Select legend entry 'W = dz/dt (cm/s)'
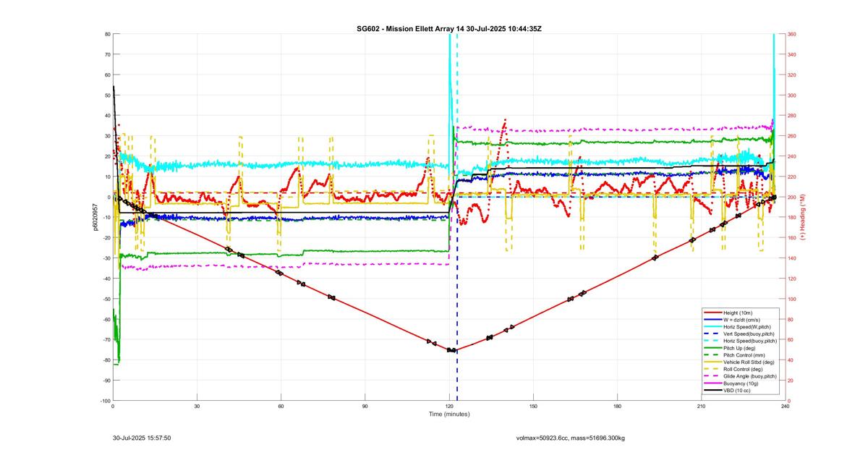The width and height of the screenshot is (868, 450). click(x=743, y=319)
